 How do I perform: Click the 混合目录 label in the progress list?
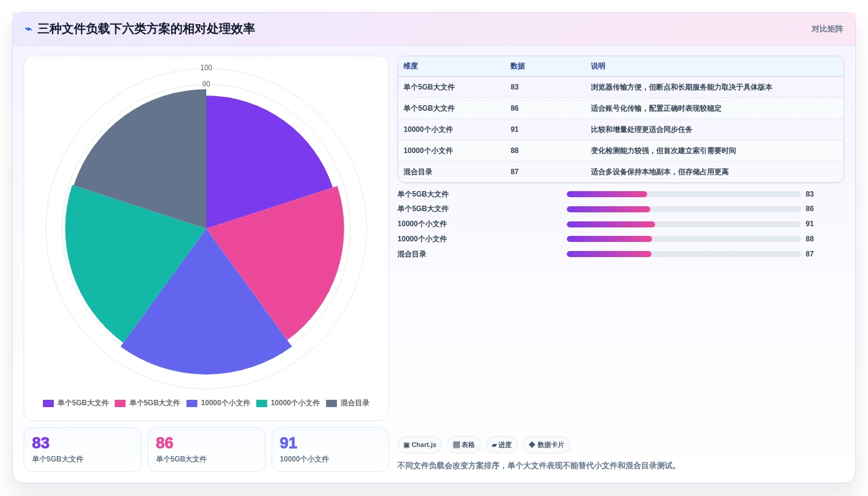[412, 254]
